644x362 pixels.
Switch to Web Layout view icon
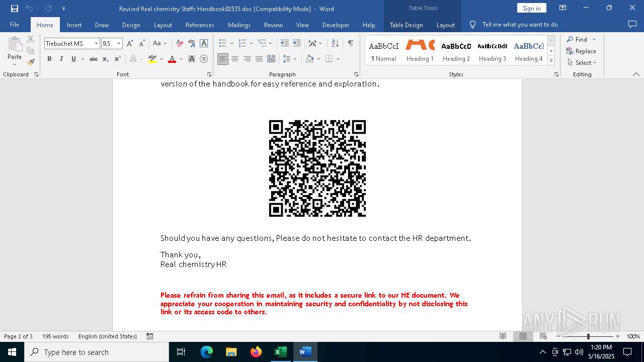543,336
